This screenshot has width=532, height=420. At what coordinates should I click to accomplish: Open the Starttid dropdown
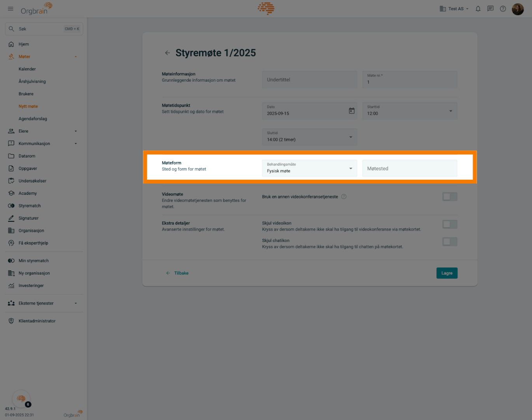point(410,111)
